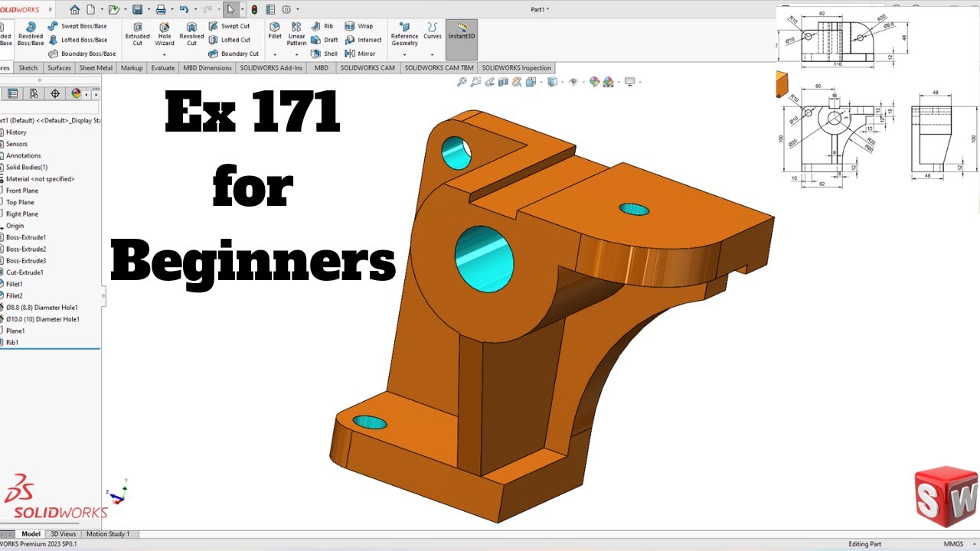This screenshot has height=551, width=980.
Task: Open the Save dropdown arrow
Action: [147, 10]
